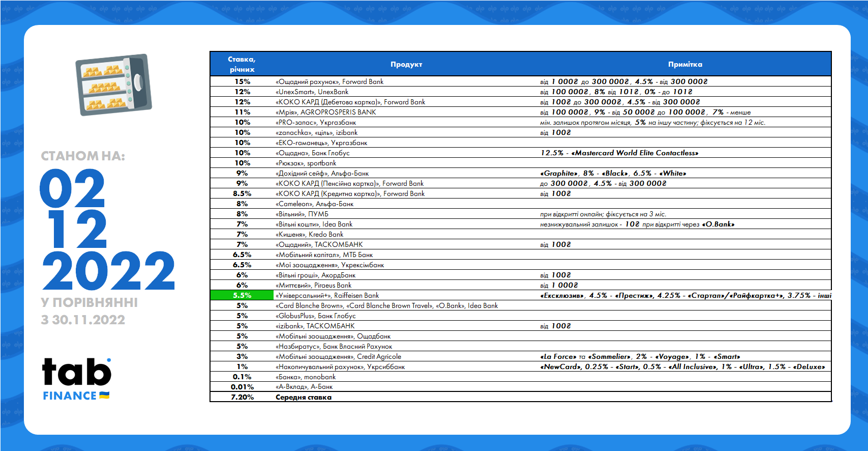This screenshot has width=868, height=451.
Task: Select the 'Продукт' column header
Action: pos(406,64)
